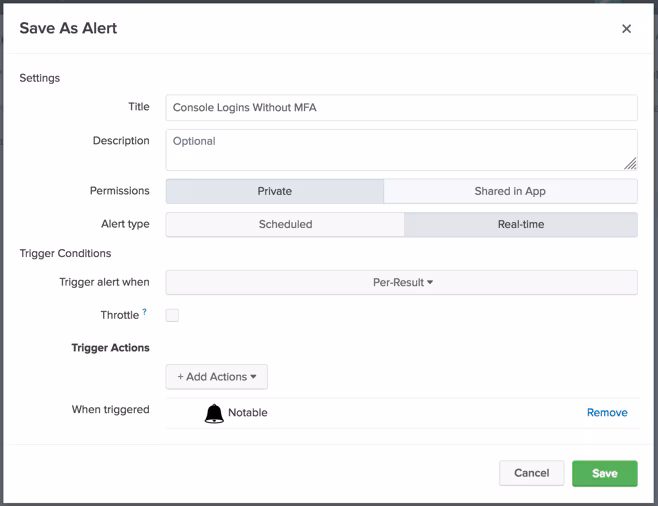The height and width of the screenshot is (506, 658).
Task: Set Permissions to Shared in App
Action: coord(510,191)
